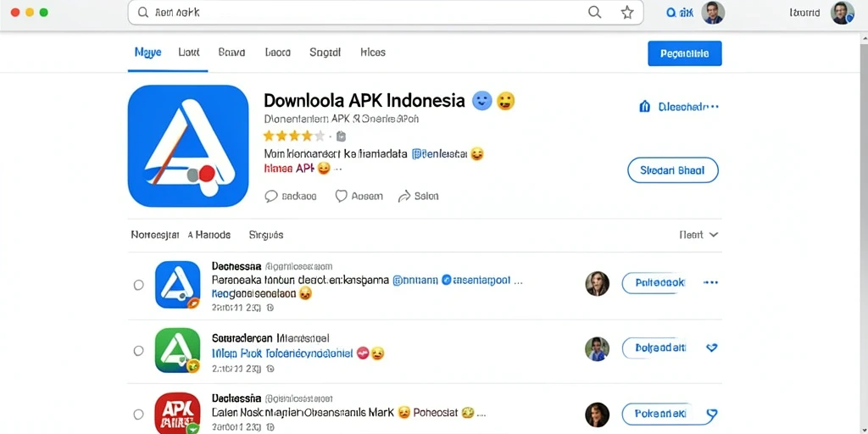Open the Hices tab
868x434 pixels.
tap(373, 53)
